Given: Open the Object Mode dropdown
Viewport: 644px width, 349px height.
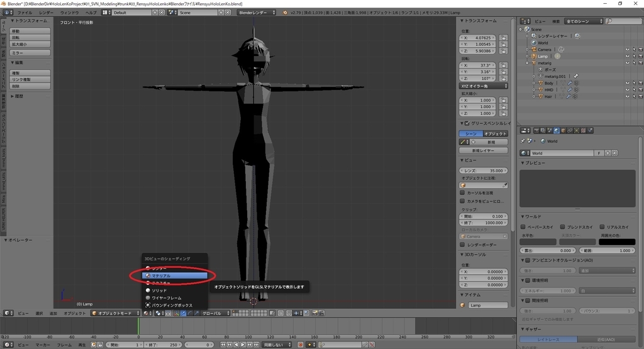Looking at the screenshot, I should 116,313.
